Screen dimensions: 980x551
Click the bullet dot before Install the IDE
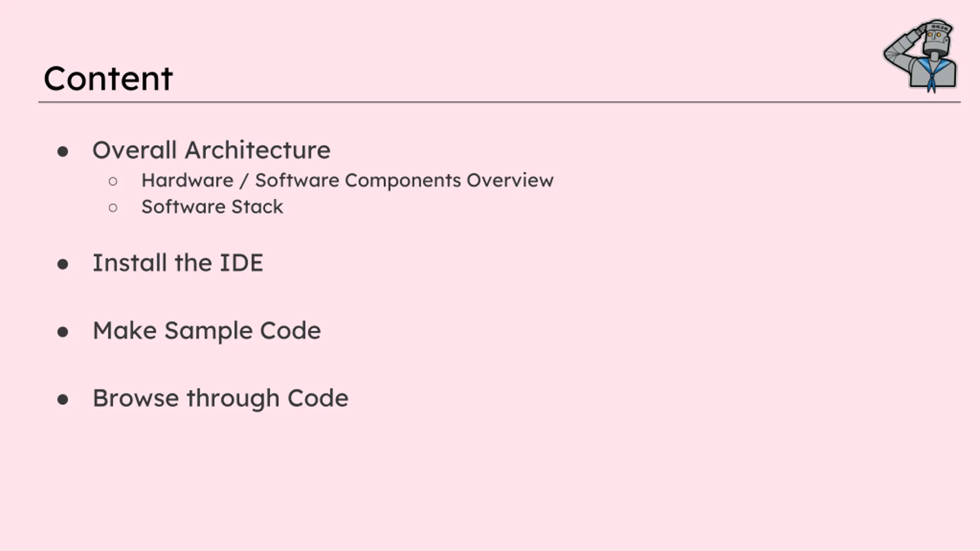(x=63, y=264)
